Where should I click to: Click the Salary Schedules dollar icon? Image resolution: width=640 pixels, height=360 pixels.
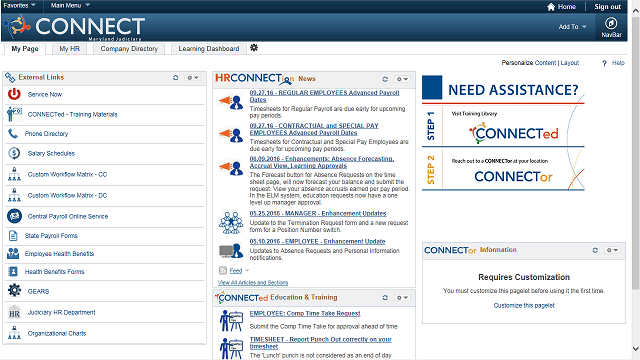pyautogui.click(x=14, y=153)
